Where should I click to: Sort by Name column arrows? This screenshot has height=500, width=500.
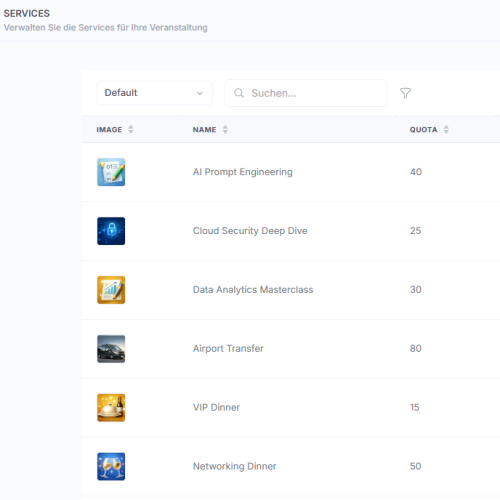[x=225, y=129]
